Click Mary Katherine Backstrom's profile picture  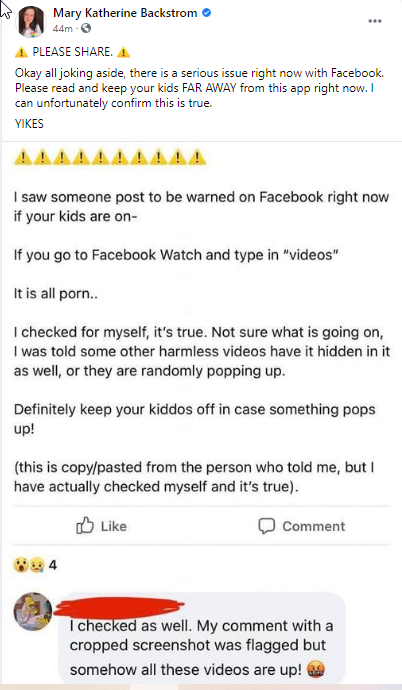coord(31,22)
